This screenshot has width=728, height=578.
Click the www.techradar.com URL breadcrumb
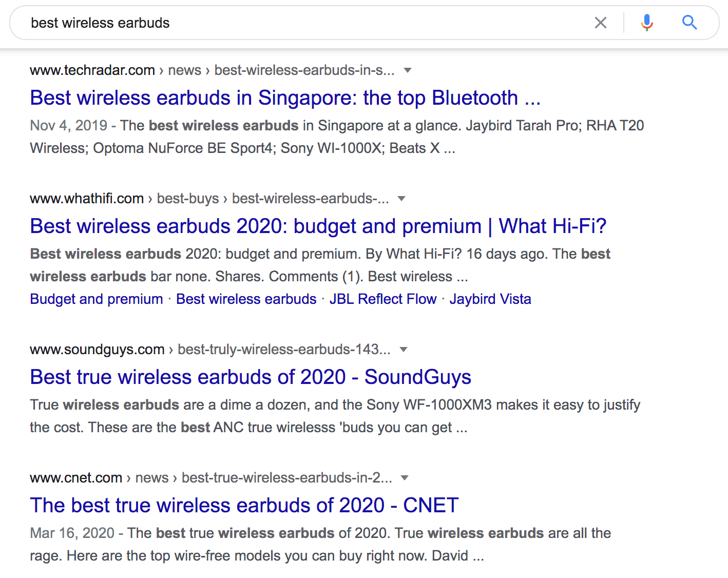tap(92, 70)
